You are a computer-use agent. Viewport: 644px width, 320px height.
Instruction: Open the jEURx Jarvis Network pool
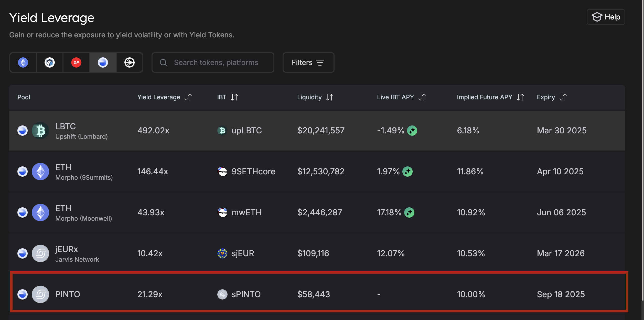coord(77,253)
